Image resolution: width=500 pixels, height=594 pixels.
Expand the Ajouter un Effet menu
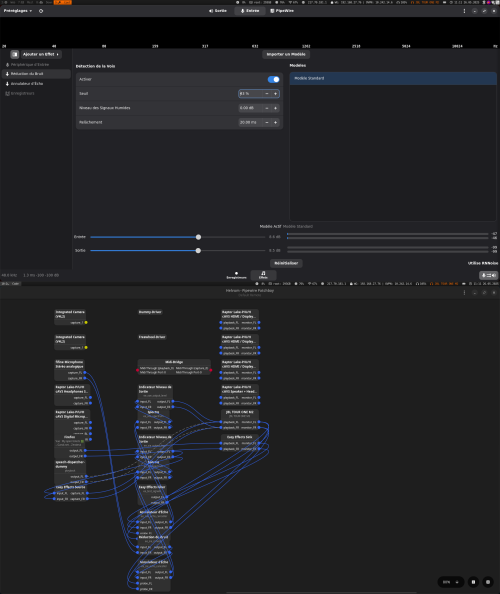point(41,54)
